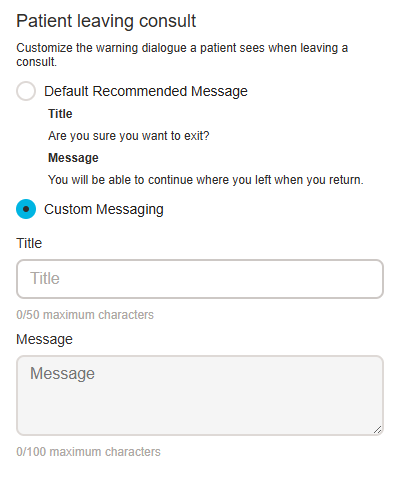The width and height of the screenshot is (399, 478).
Task: Click the 'Default Recommended Message' option label
Action: coord(146,91)
